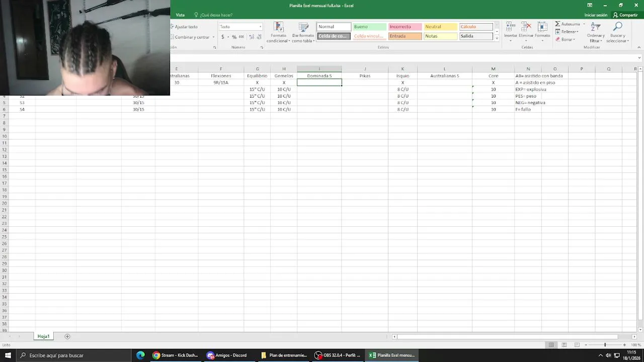
Task: Decrease decimal places
Action: (x=259, y=37)
